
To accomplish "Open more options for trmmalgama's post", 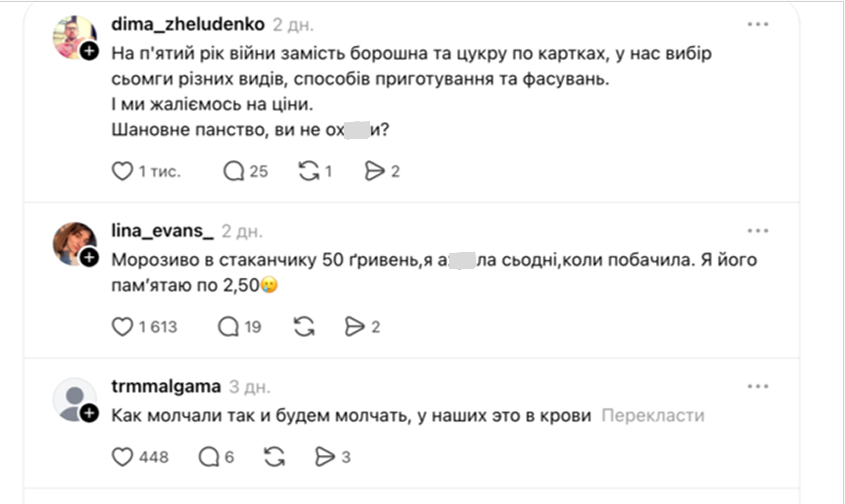I will pyautogui.click(x=758, y=386).
